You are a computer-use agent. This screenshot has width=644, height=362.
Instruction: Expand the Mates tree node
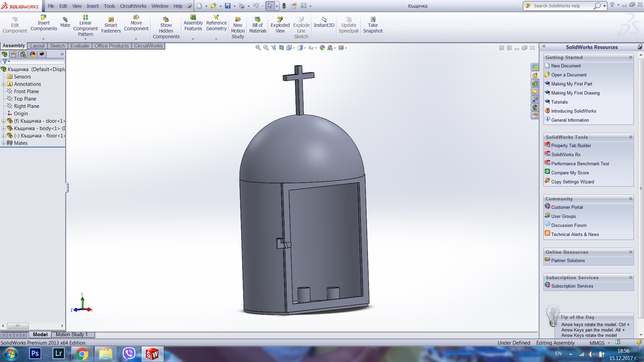click(x=3, y=143)
